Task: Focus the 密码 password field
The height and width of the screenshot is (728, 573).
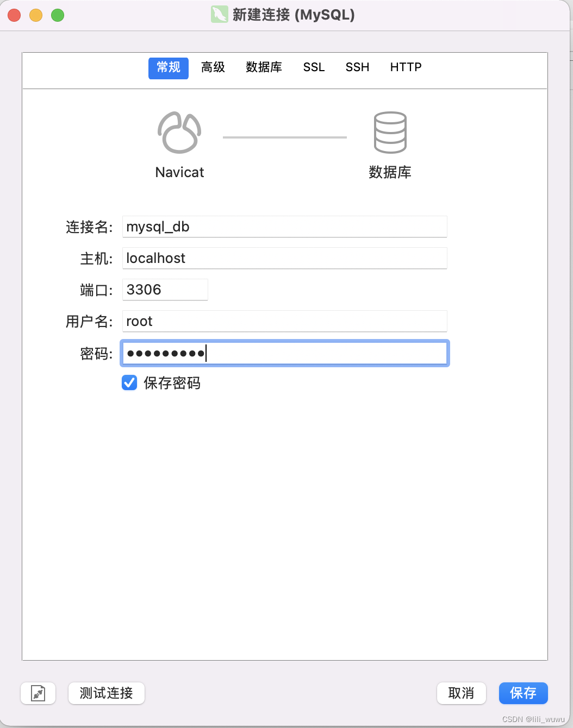Action: (284, 354)
